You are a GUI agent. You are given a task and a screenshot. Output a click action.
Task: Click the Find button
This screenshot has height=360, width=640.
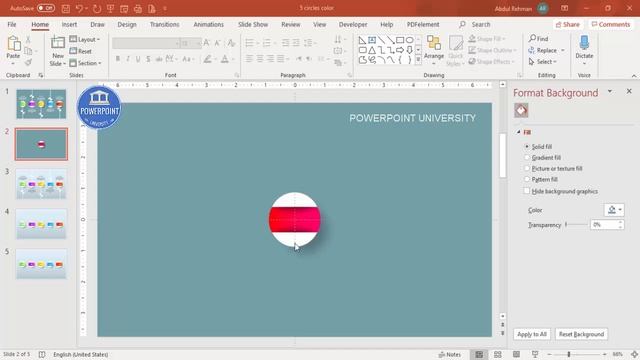point(538,38)
